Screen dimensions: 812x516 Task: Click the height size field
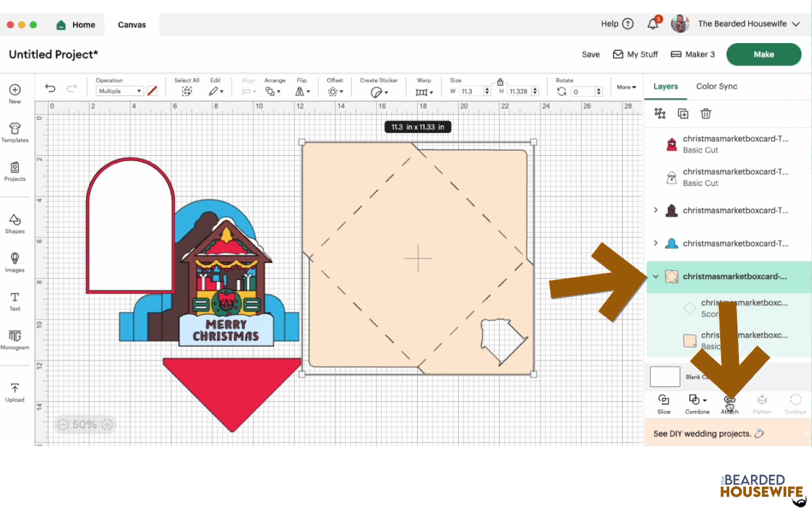point(519,91)
